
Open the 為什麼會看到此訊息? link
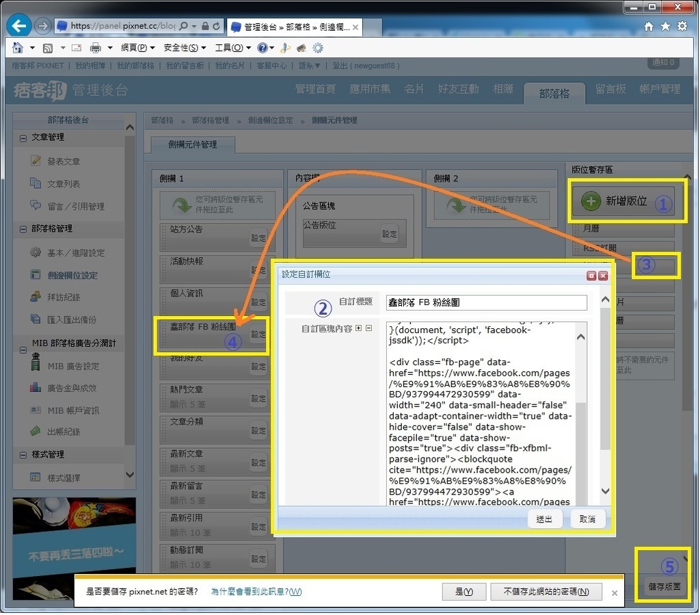(x=257, y=592)
